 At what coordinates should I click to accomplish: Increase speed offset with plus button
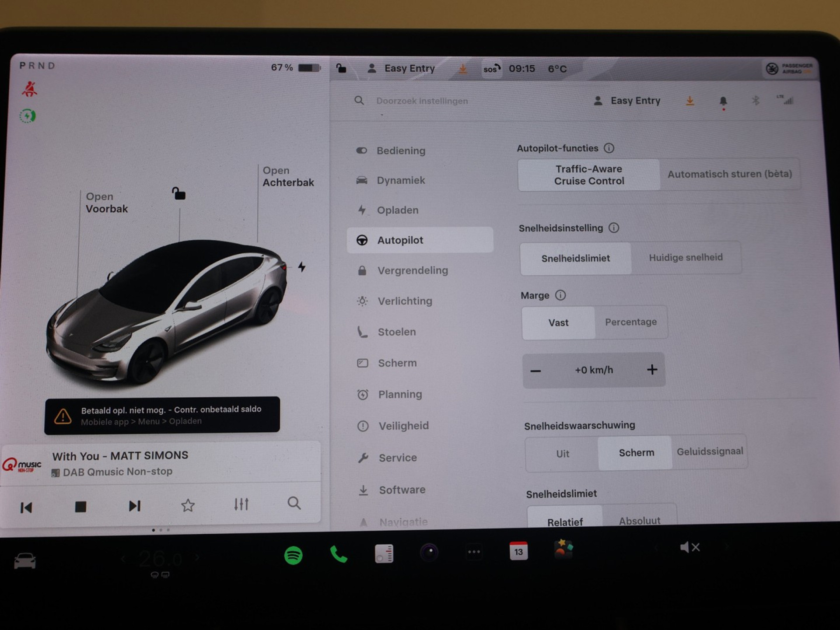(652, 370)
